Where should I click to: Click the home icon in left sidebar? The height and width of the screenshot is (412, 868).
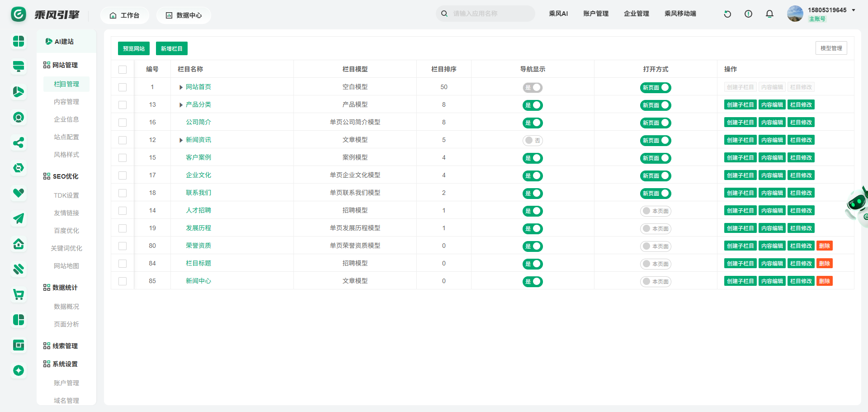point(19,244)
